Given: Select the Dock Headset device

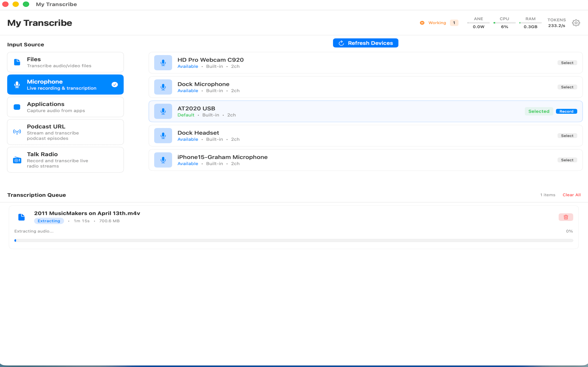Looking at the screenshot, I should tap(567, 135).
